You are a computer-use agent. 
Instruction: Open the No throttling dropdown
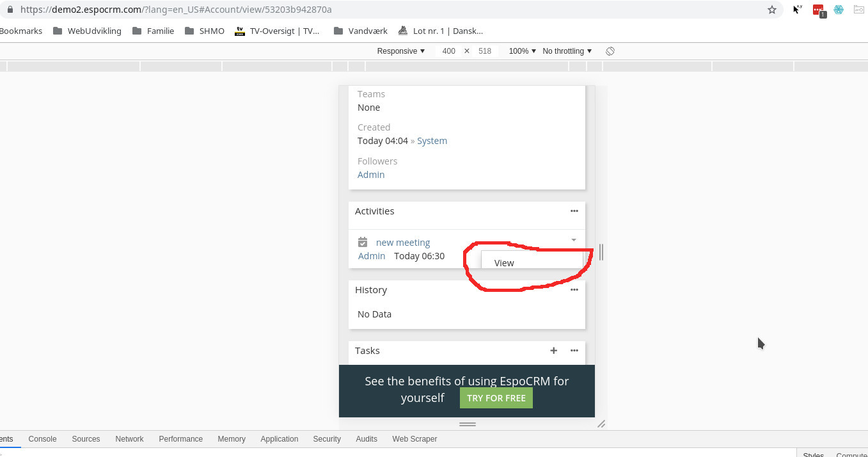(567, 51)
